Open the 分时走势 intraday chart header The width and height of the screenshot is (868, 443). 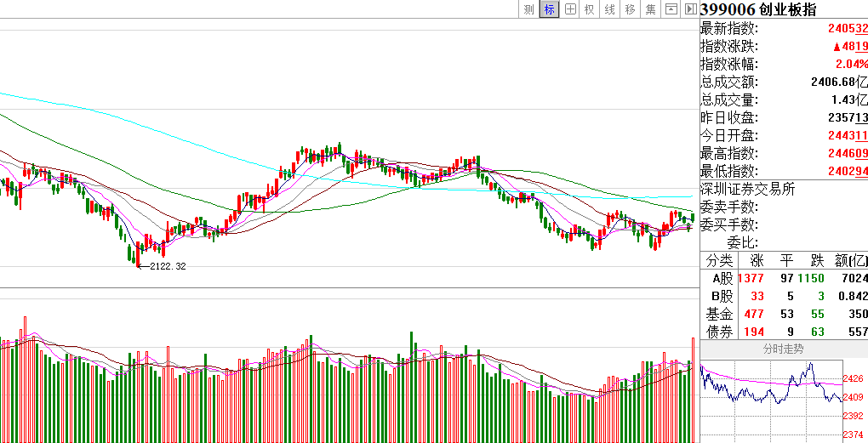tap(783, 349)
